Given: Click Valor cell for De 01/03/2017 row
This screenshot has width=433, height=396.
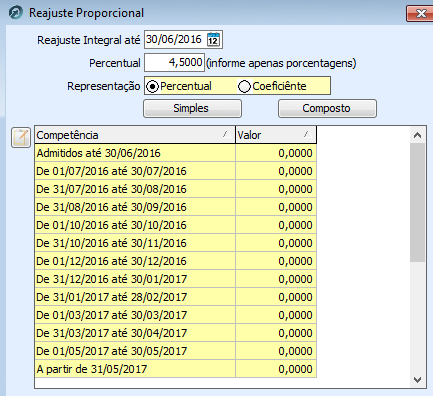Looking at the screenshot, I should click(x=276, y=315).
